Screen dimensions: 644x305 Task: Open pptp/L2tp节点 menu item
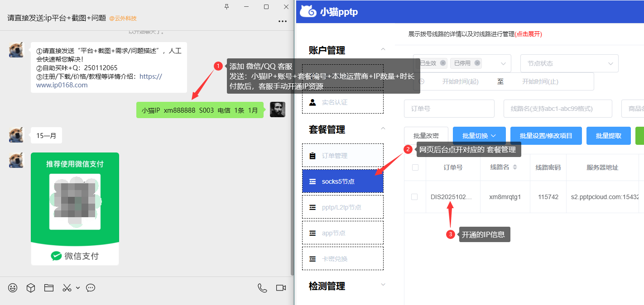(342, 207)
